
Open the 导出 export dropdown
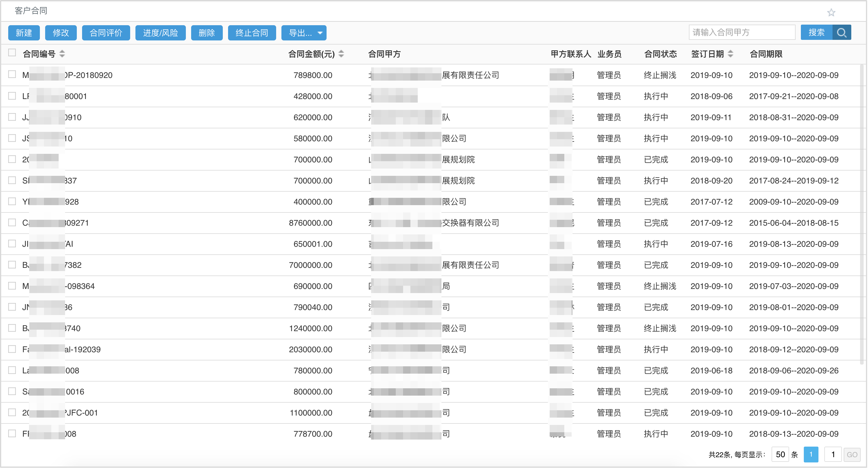304,33
